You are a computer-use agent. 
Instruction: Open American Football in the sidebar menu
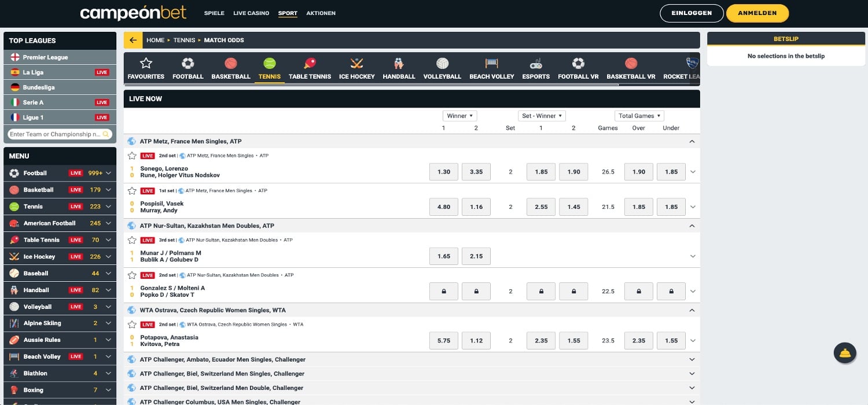click(60, 223)
